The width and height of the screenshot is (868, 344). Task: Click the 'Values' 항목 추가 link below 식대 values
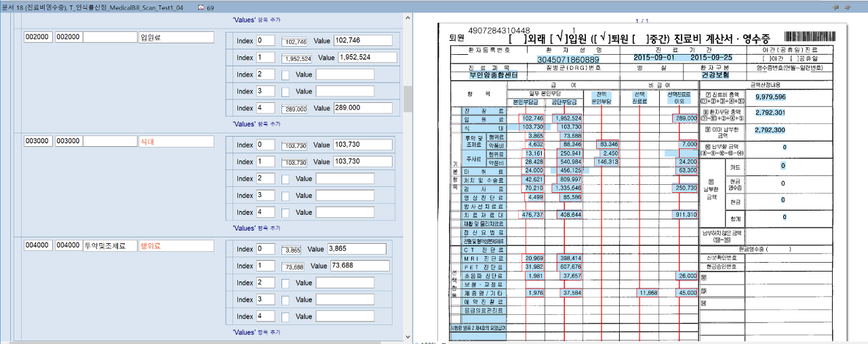pos(256,228)
